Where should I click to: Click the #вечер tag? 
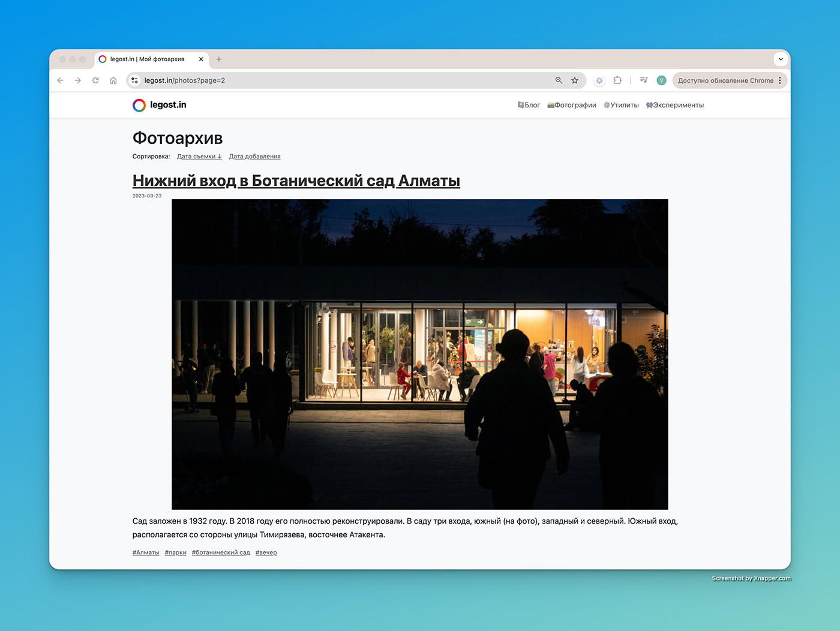point(266,552)
